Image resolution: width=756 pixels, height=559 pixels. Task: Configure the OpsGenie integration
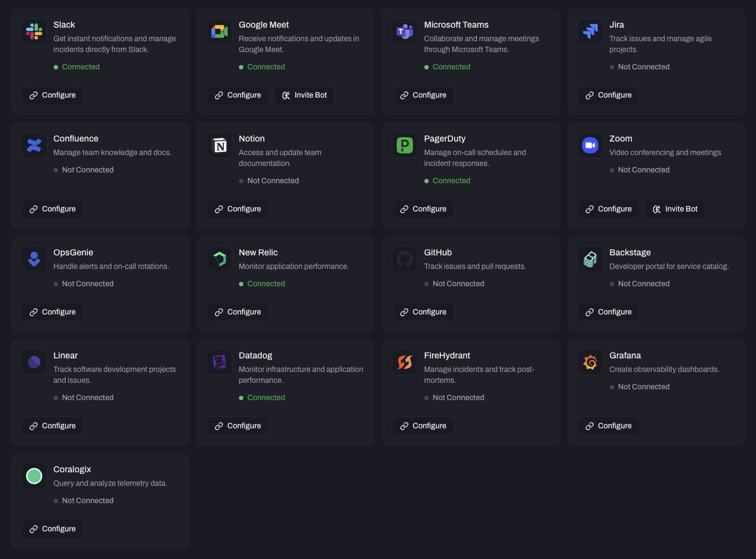tap(53, 312)
